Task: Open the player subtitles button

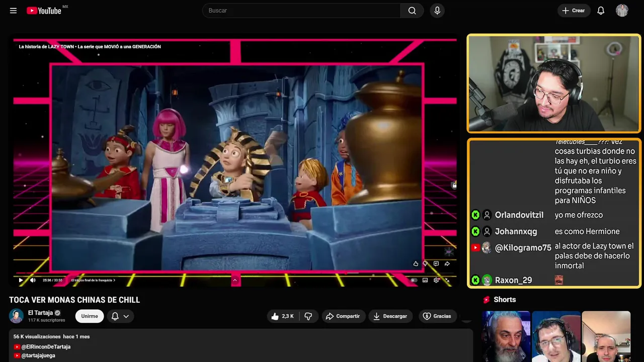Action: point(425,280)
